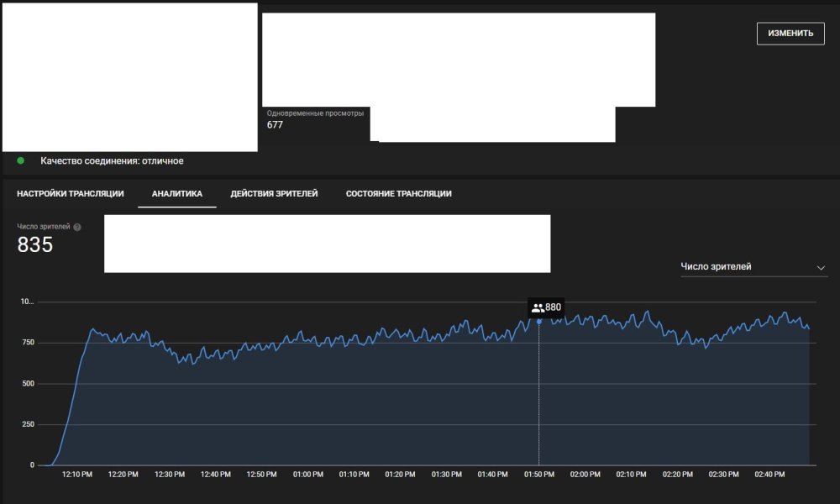Go to the СОСТОЯНИЕ ТРАНСЛЯЦИИ tab
This screenshot has width=840, height=504.
[x=398, y=194]
